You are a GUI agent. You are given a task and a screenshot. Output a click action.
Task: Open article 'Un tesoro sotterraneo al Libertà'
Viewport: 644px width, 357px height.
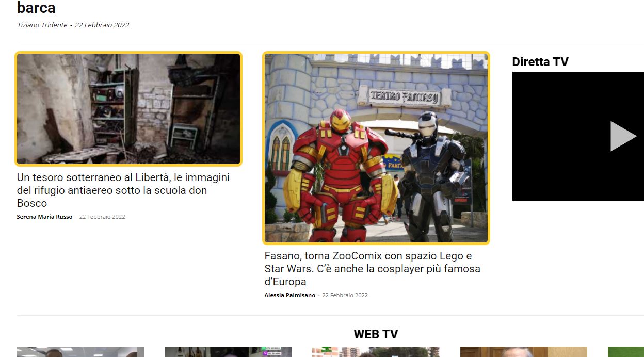coord(123,190)
